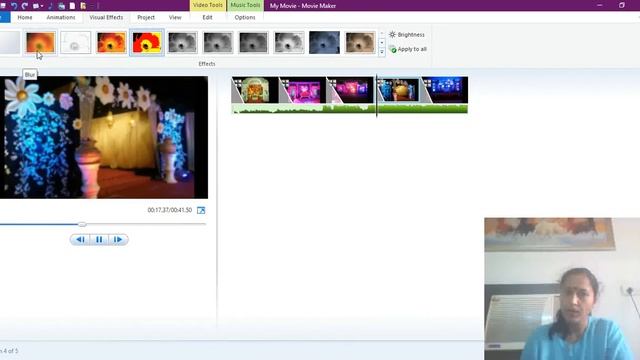Viewport: 640px width, 360px height.
Task: Open Video Tools Edit tab
Action: [x=207, y=18]
